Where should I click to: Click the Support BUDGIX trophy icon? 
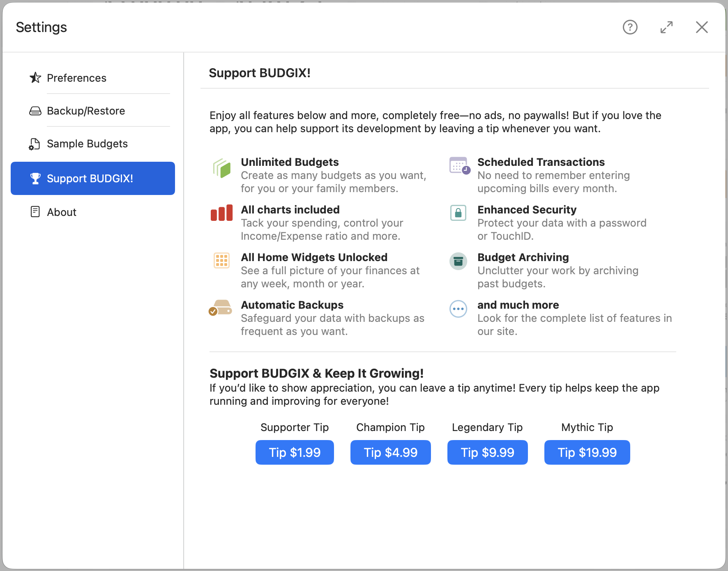point(35,178)
